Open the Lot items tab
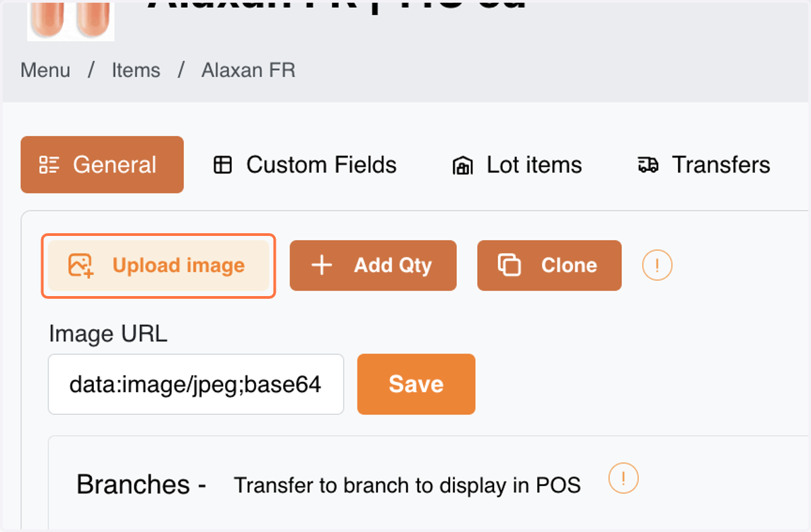 pos(517,165)
